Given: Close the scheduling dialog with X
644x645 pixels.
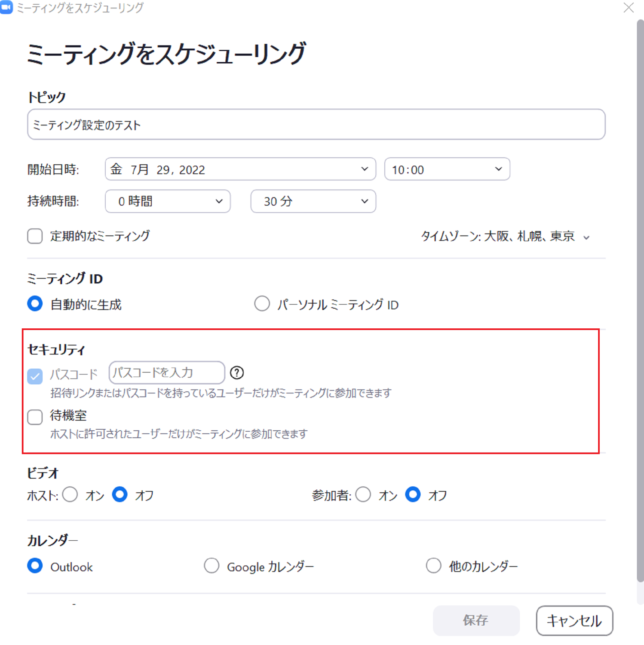Looking at the screenshot, I should click(628, 7).
